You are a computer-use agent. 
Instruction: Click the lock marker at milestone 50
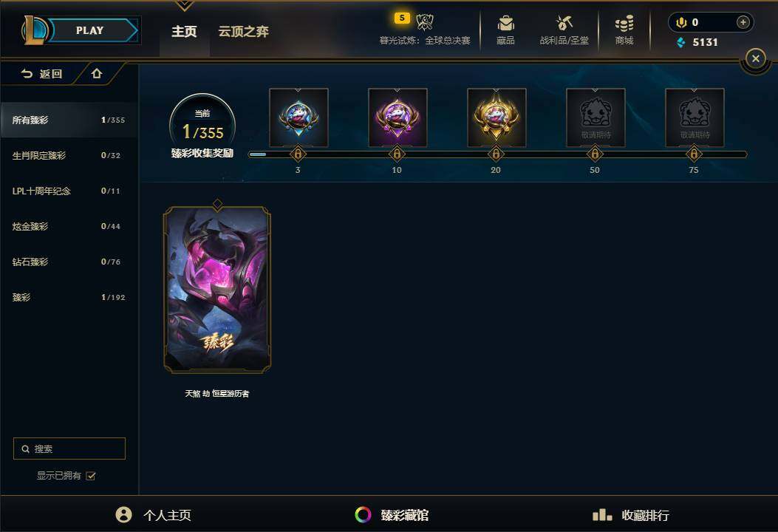pos(595,154)
